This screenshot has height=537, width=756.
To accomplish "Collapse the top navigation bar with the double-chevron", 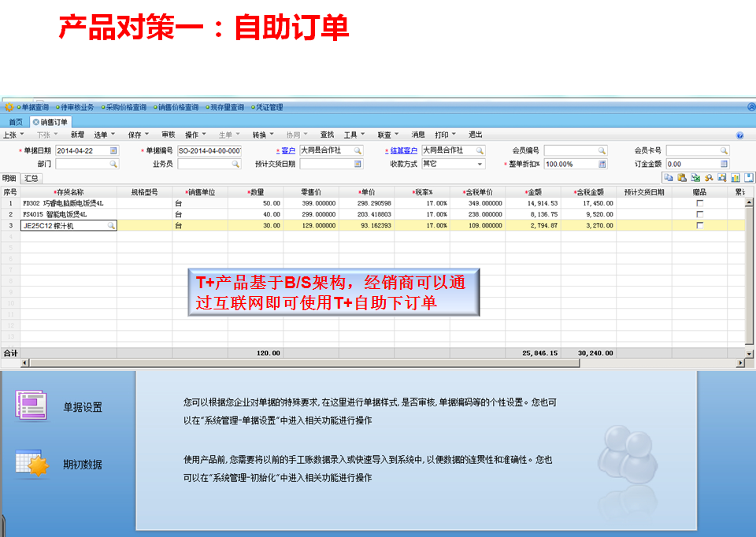I will coord(751,107).
